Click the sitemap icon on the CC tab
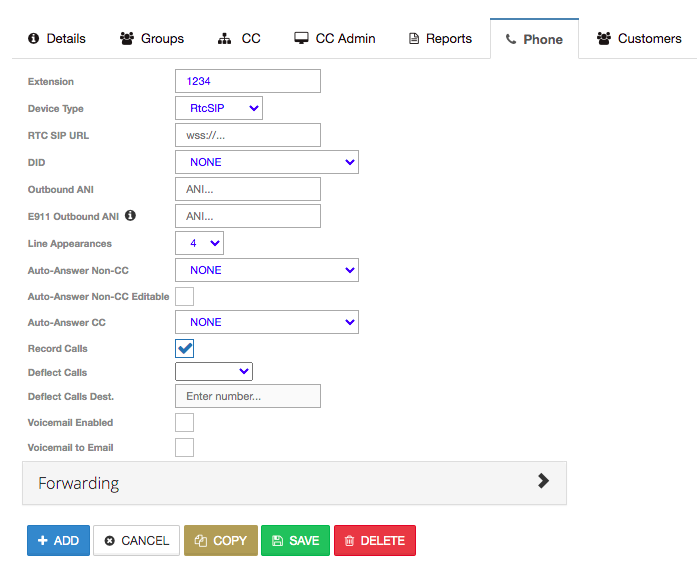Image resolution: width=697 pixels, height=564 pixels. point(224,39)
